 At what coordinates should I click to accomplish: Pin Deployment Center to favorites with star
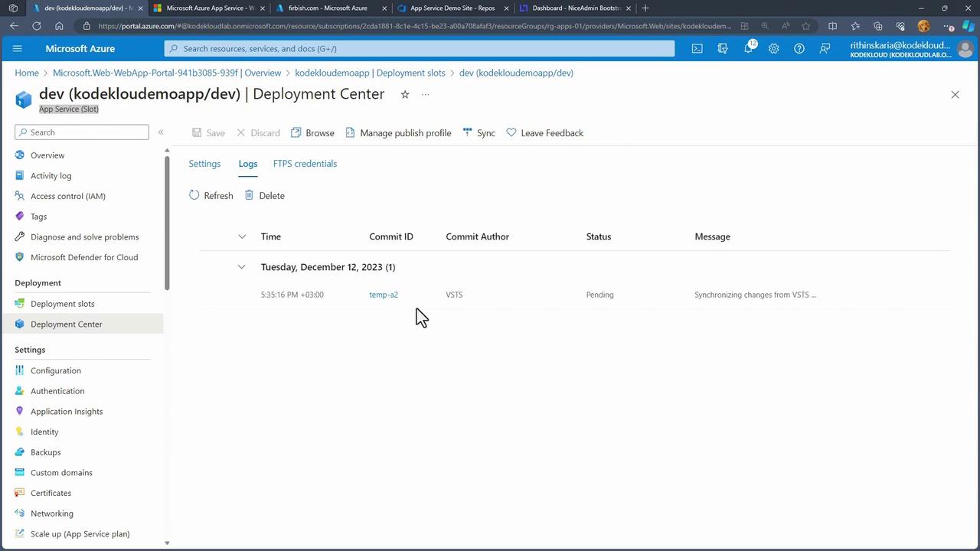[x=405, y=94]
